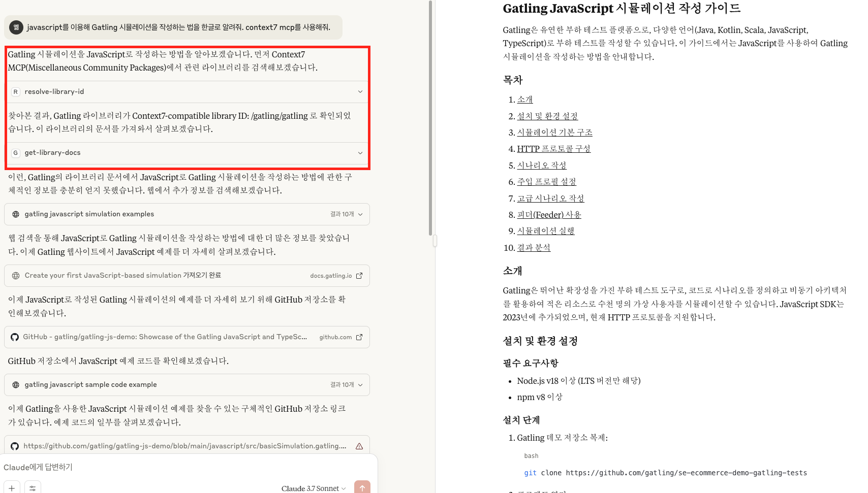This screenshot has height=493, width=868.
Task: Open the basicSimulation.gatling GitHub URL card
Action: pyautogui.click(x=187, y=445)
